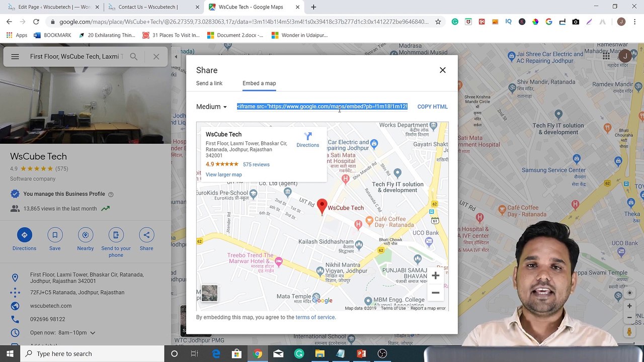Open the Windows Start menu
Viewport: 644px width, 362px height.
(10, 353)
